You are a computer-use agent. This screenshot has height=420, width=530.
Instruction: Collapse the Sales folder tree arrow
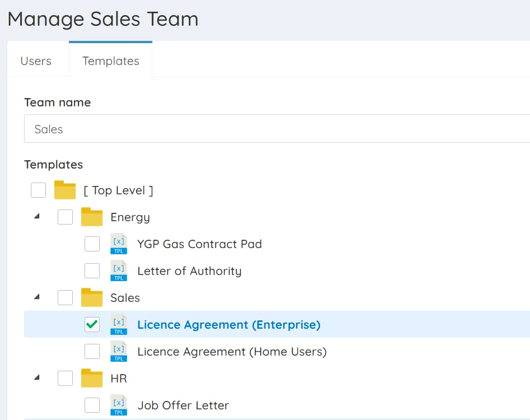click(37, 297)
